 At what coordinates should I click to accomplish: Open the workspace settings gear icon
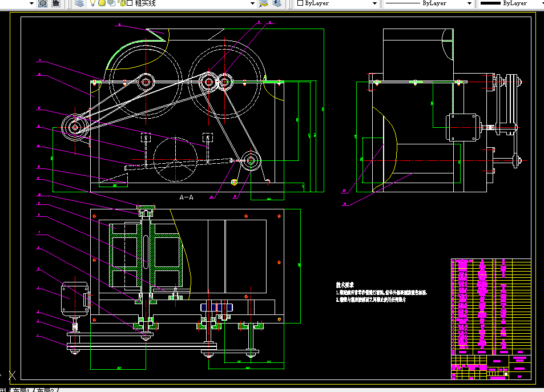[x=43, y=3]
